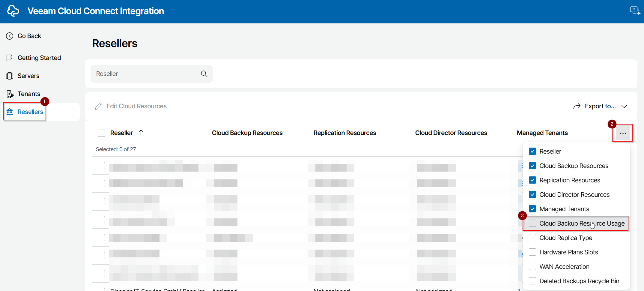Open the column chooser ellipsis button
The image size is (644, 291).
point(623,133)
